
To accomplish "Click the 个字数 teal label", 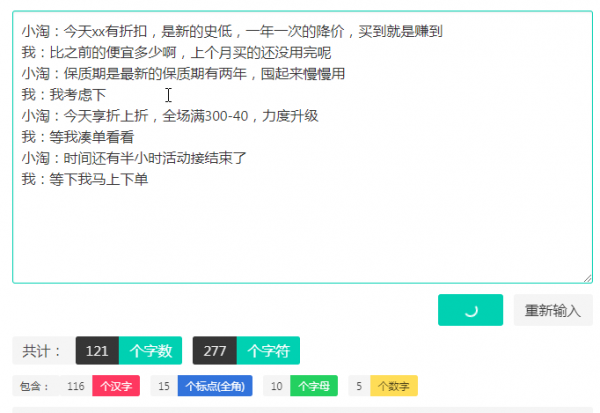I will click(150, 351).
